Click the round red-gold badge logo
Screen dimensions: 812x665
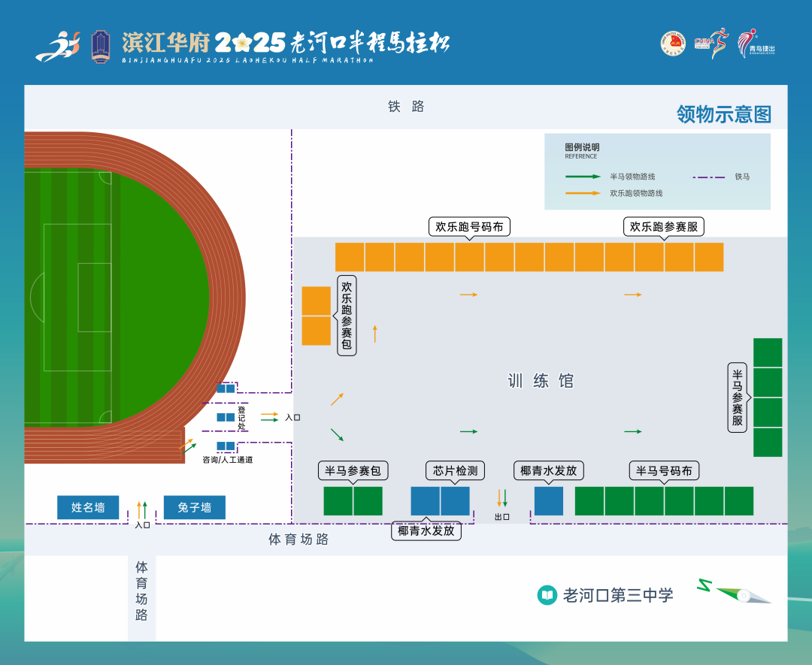[673, 44]
